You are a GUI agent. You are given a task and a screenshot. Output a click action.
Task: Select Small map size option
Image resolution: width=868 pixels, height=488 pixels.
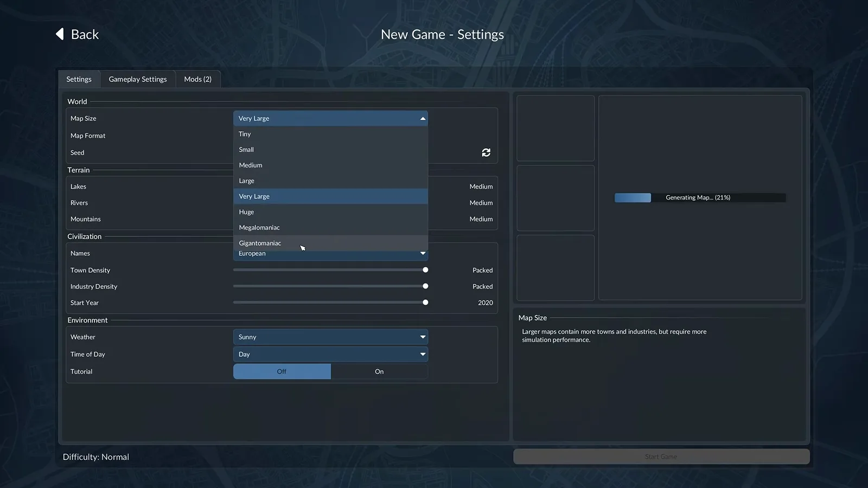(330, 150)
